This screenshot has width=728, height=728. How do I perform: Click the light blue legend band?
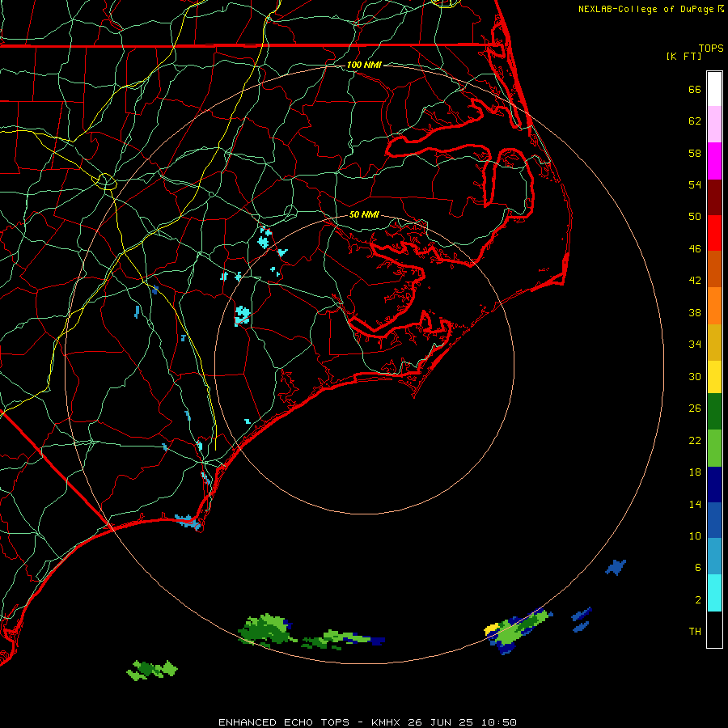714,557
